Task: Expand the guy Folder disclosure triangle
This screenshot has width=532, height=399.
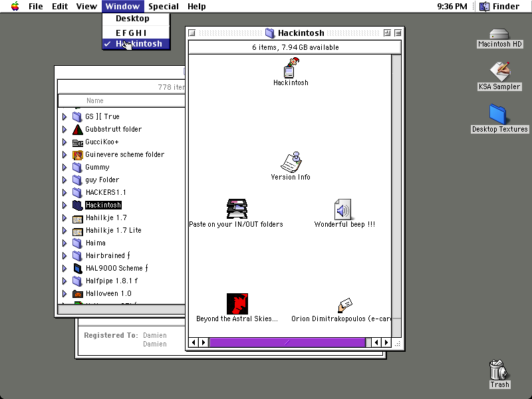Action: click(x=65, y=180)
